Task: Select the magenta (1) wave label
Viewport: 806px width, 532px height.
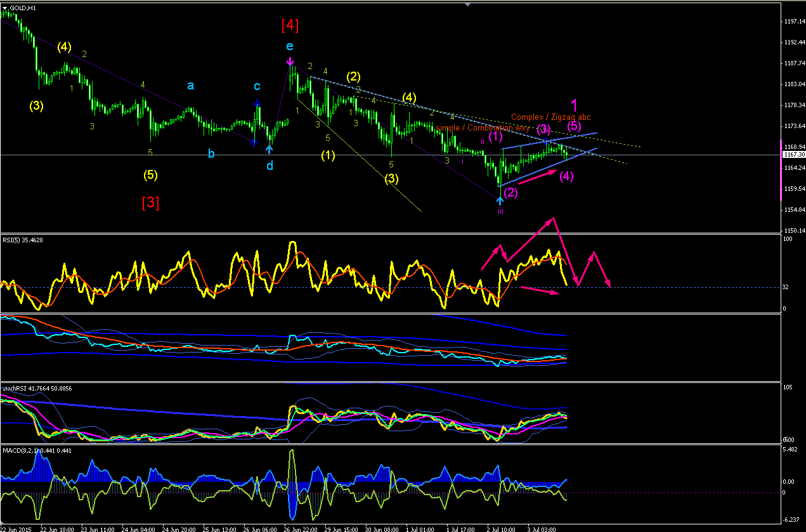Action: click(496, 136)
